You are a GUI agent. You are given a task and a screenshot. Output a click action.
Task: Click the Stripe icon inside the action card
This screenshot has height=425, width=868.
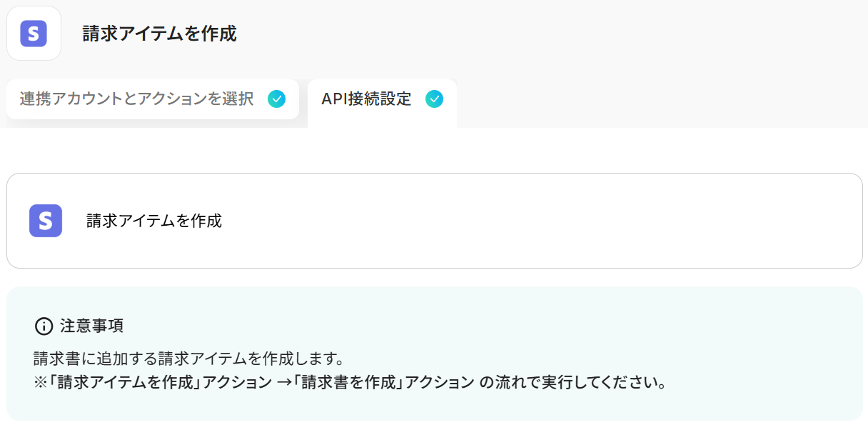(46, 221)
